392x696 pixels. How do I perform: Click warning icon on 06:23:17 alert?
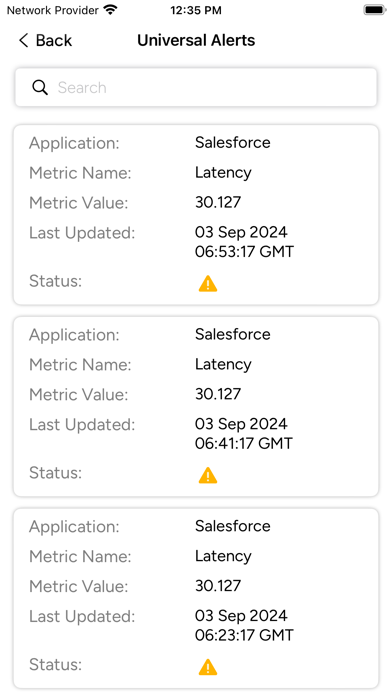[x=208, y=667]
